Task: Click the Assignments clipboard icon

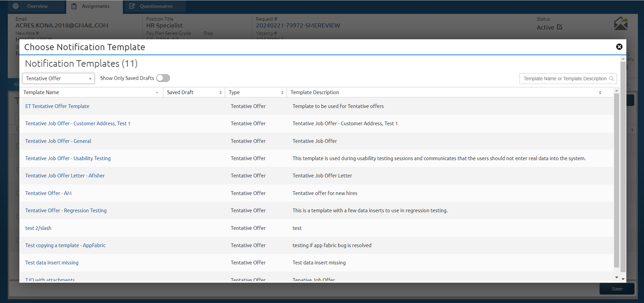Action: [74, 6]
